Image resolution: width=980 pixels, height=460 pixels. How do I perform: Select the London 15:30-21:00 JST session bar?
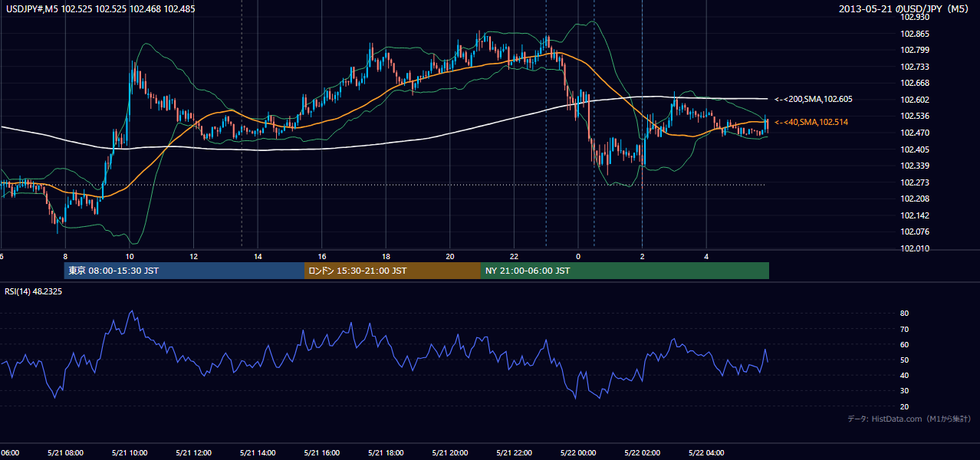pyautogui.click(x=393, y=271)
